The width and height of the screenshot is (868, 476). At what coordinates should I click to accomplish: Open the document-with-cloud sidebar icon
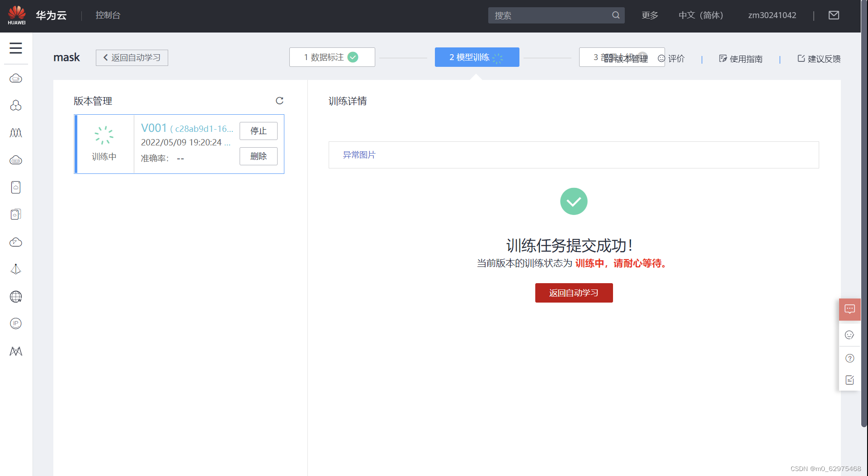16,187
